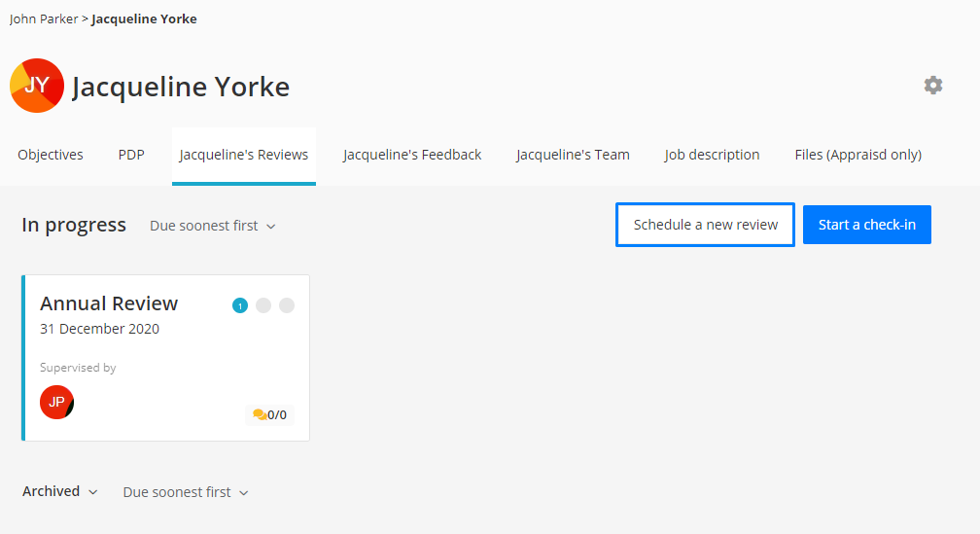Open In progress sort dropdown "Due soonest first"
Screen dimensions: 980x534
pos(213,226)
